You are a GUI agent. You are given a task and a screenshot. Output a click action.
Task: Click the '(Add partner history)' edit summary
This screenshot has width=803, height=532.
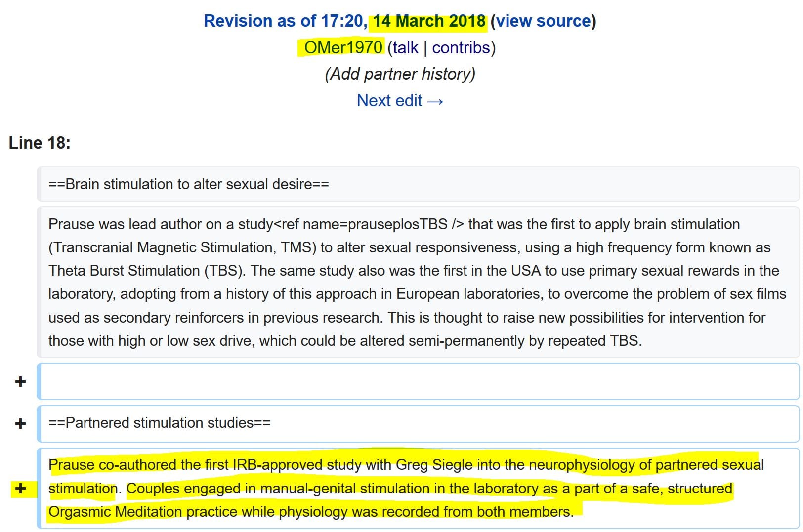pos(400,74)
